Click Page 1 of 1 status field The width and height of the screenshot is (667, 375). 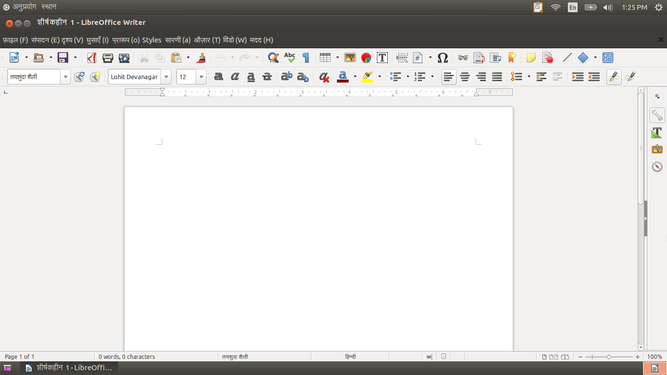point(20,357)
